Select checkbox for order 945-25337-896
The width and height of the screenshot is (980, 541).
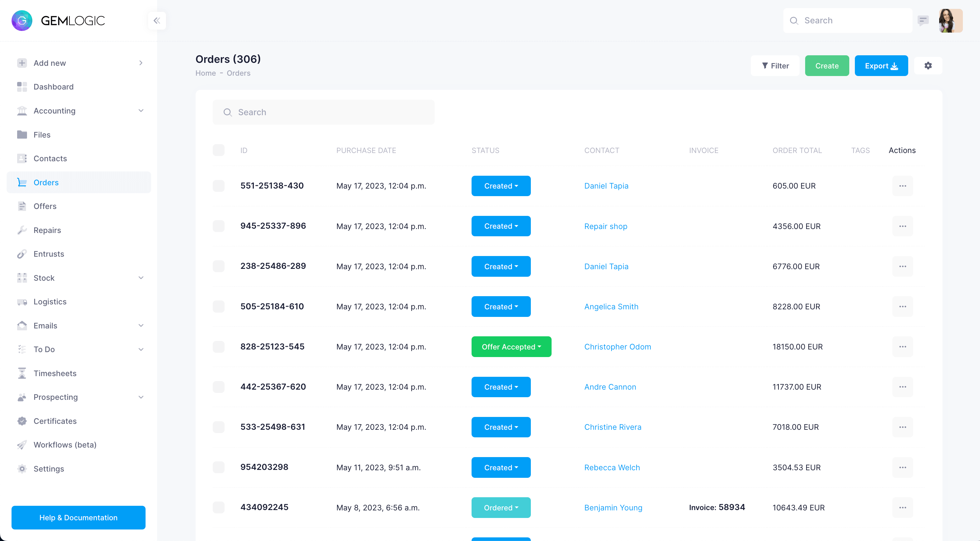point(218,226)
